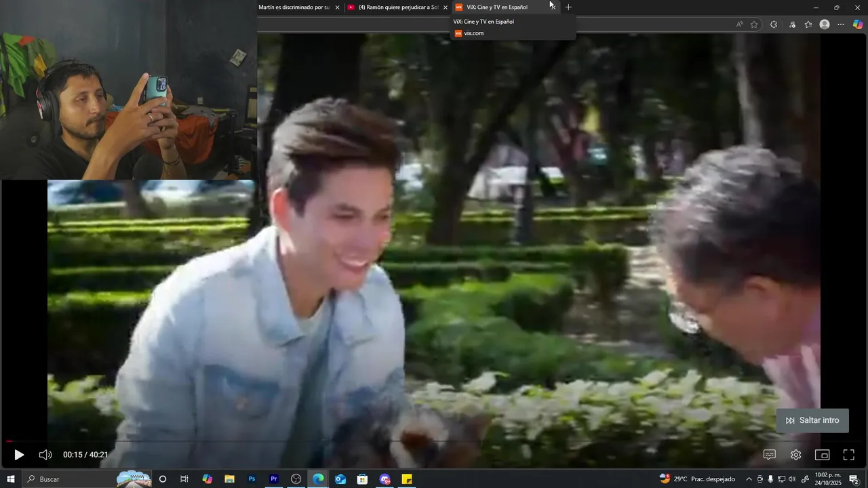Open the microphone tray icon
Image resolution: width=868 pixels, height=488 pixels.
770,479
